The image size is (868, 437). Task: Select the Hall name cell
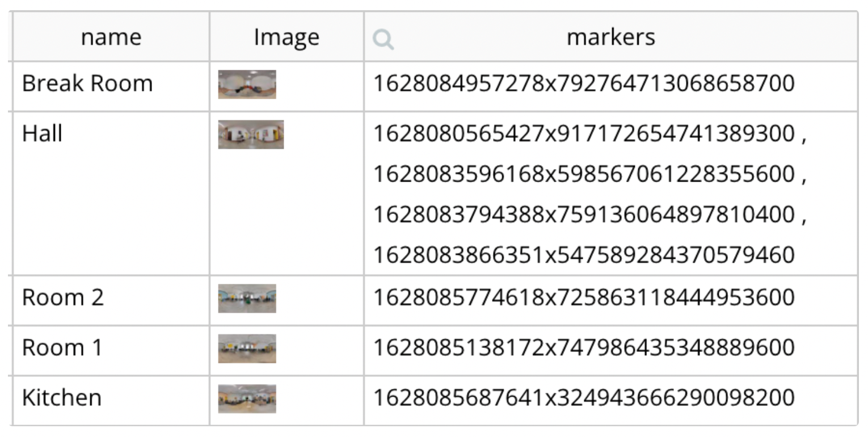point(111,194)
